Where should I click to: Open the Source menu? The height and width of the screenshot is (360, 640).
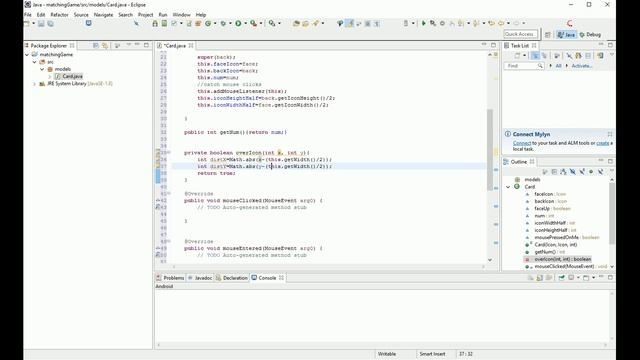click(x=81, y=15)
